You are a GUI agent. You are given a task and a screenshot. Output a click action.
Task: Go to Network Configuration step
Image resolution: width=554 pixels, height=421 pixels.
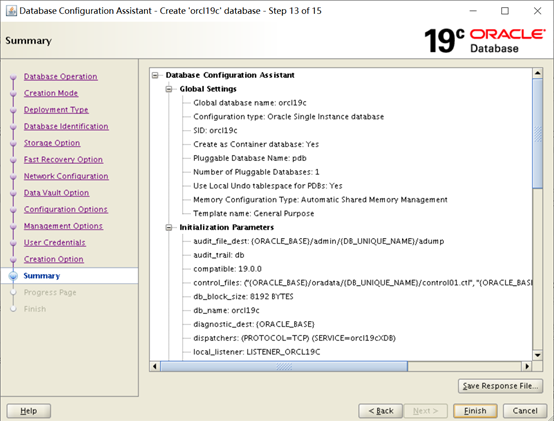[66, 176]
